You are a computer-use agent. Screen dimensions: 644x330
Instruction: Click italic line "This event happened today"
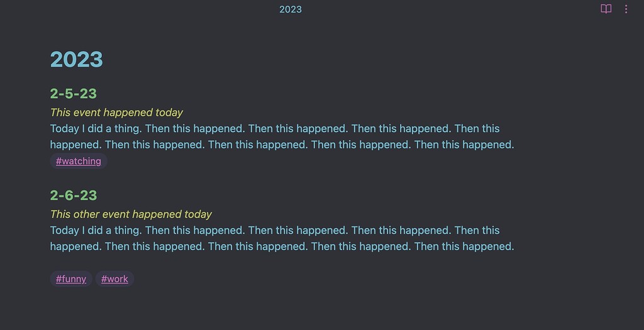click(116, 113)
